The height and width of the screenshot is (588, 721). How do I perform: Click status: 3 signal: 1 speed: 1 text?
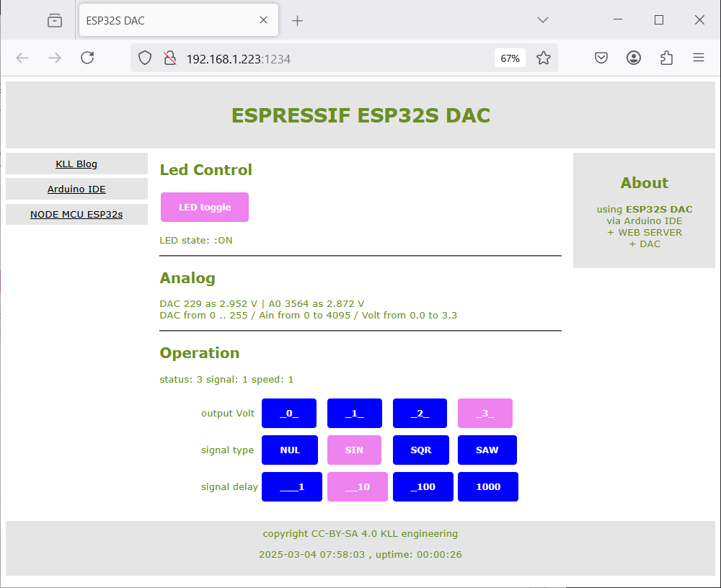click(x=226, y=380)
